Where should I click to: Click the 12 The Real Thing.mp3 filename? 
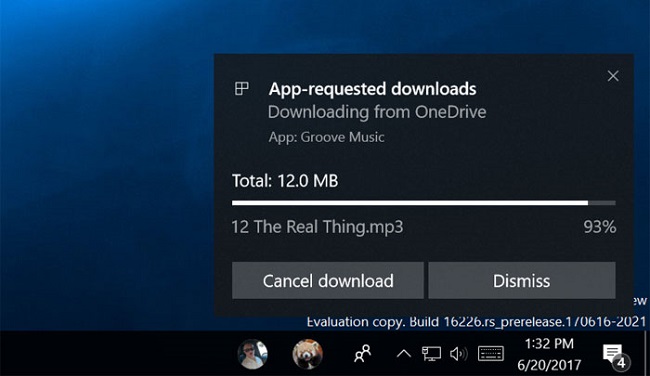point(317,227)
